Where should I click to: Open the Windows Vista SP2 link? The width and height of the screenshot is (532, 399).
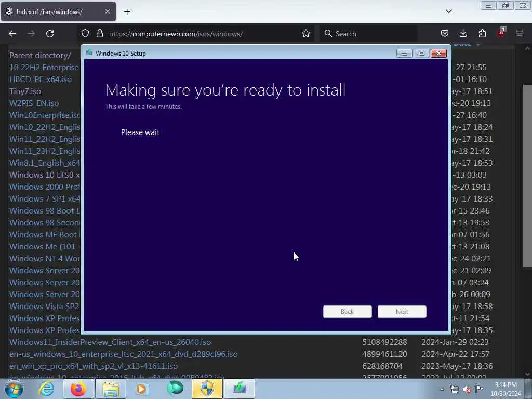coord(44,306)
